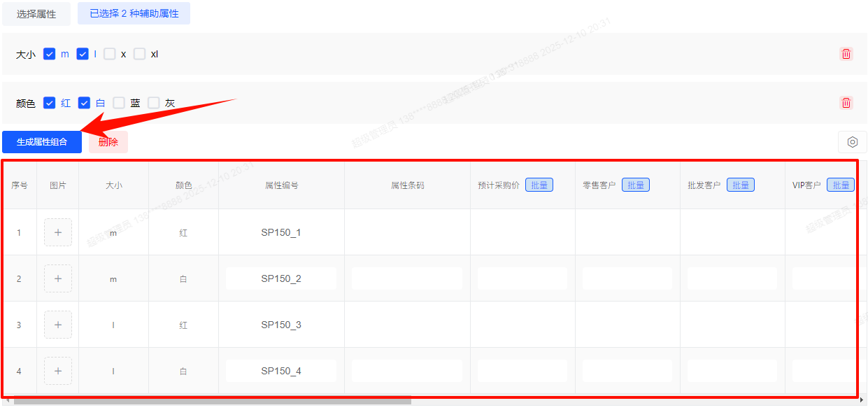Uncheck the 红 color checkbox
Screen dimensions: 868x410
(50, 103)
